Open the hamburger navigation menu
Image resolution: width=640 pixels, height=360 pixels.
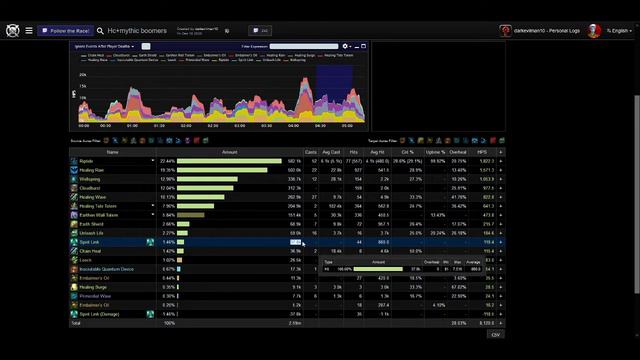coord(29,31)
